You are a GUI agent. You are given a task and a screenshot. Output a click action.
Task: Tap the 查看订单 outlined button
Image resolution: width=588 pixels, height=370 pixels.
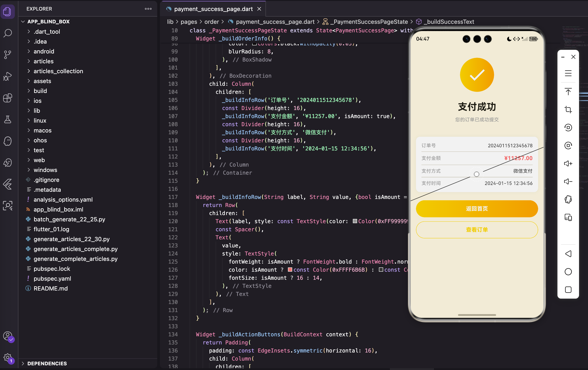(477, 230)
